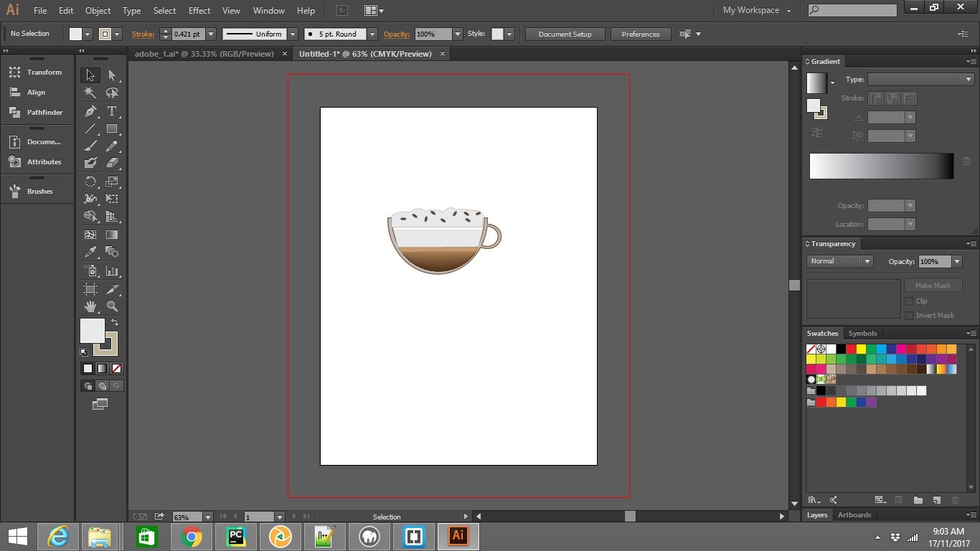The height and width of the screenshot is (551, 980).
Task: Select the Selection tool arrow
Action: [90, 75]
